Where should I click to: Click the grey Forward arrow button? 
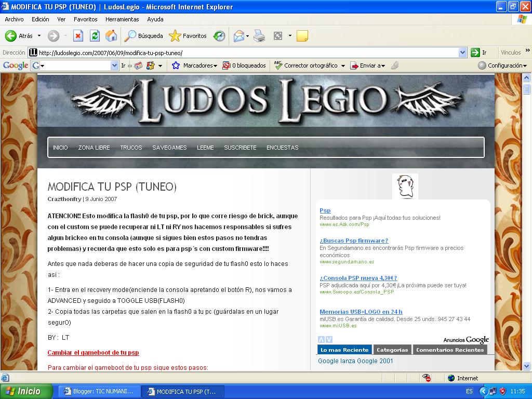(54, 36)
